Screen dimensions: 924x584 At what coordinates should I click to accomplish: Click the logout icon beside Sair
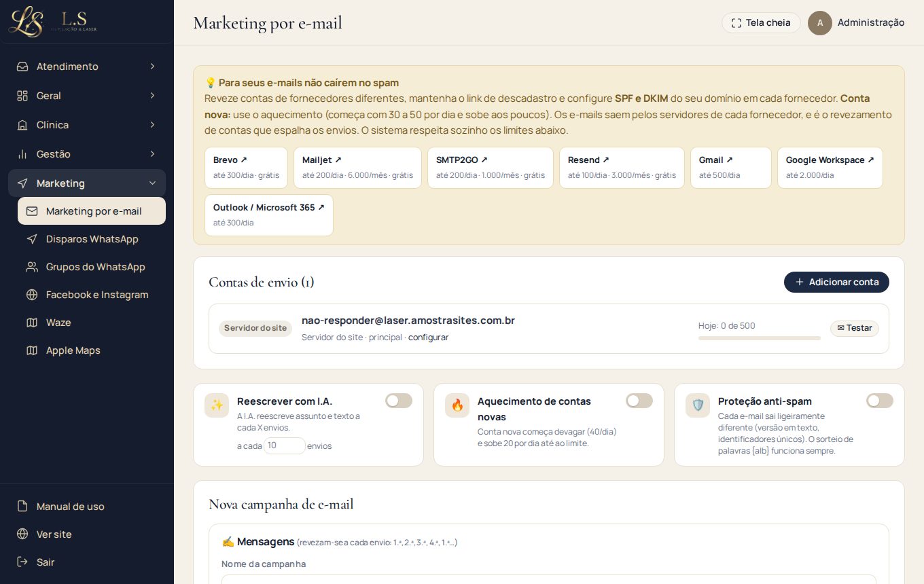pyautogui.click(x=22, y=562)
